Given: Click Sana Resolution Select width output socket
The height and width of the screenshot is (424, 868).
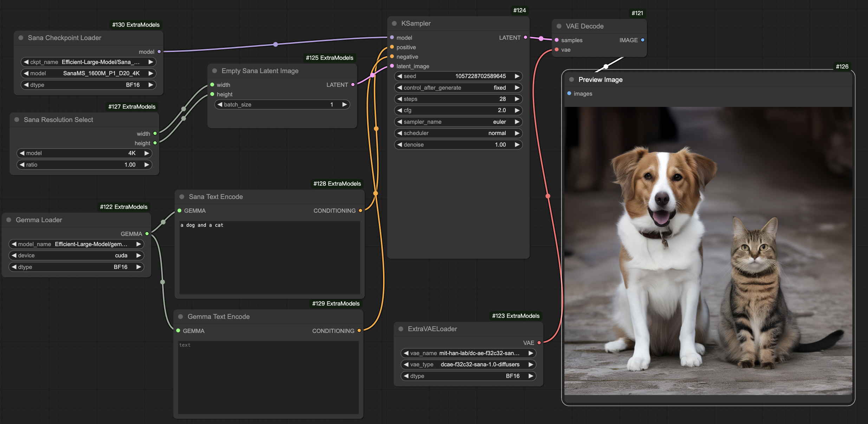Looking at the screenshot, I should (155, 134).
